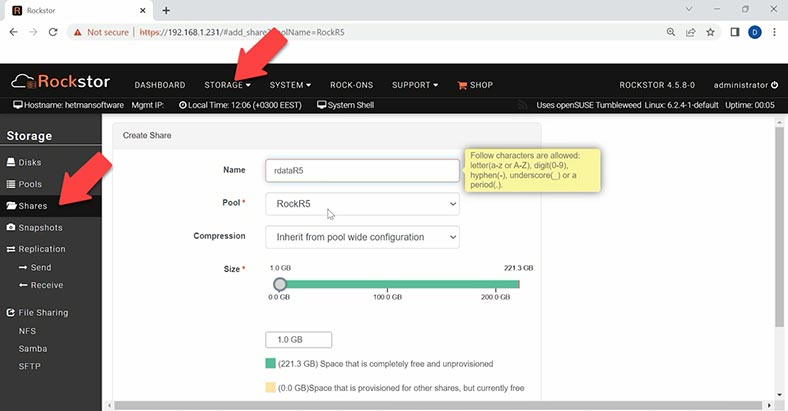Click the Rockstor browser tab
The height and width of the screenshot is (411, 788).
click(x=78, y=10)
